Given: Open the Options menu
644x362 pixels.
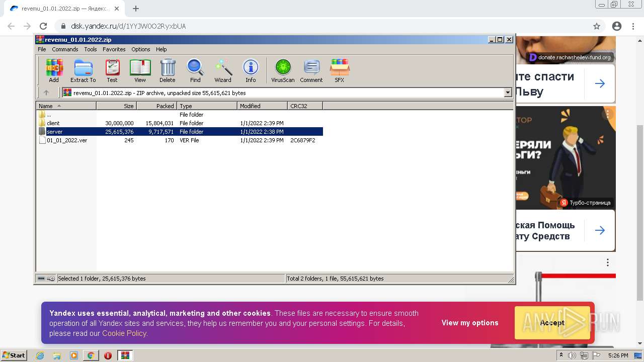Looking at the screenshot, I should (141, 49).
